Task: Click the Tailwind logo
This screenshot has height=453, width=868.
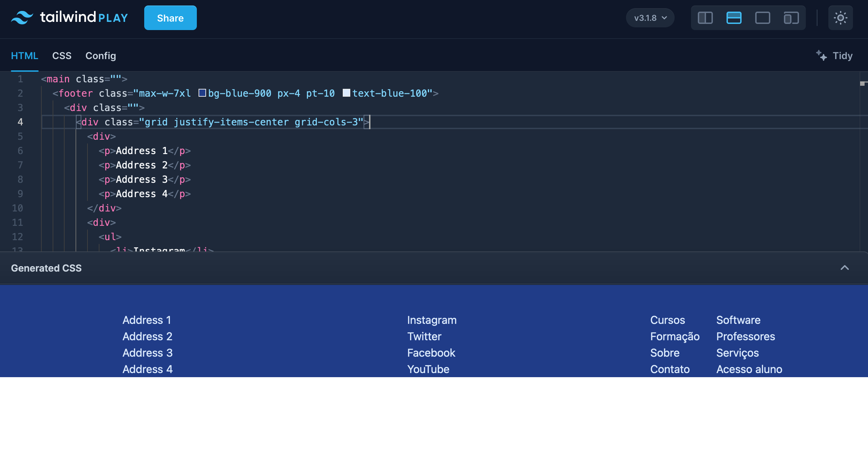Action: 21,17
